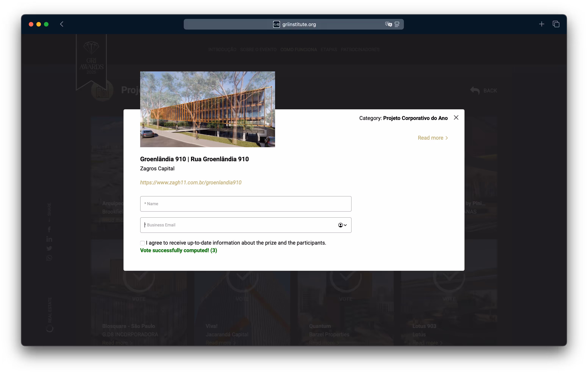
Task: Open the email autofill contact dropdown
Action: coord(342,225)
